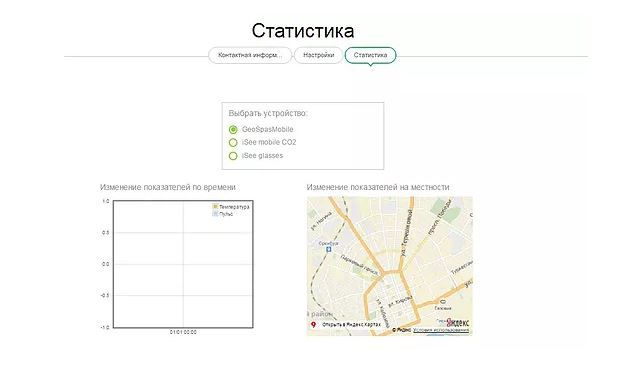Click the Изменение показателей на местности heading
The width and height of the screenshot is (632, 388).
[378, 187]
